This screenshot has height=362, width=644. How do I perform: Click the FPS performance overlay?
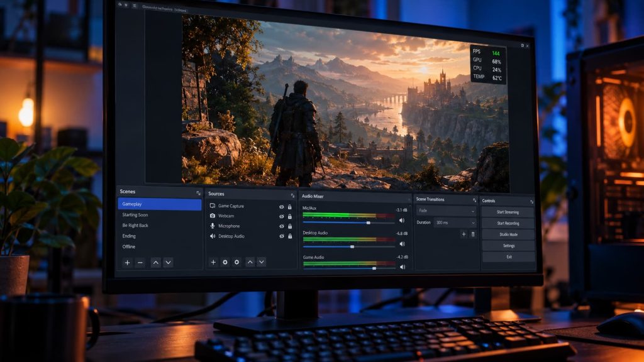click(488, 65)
